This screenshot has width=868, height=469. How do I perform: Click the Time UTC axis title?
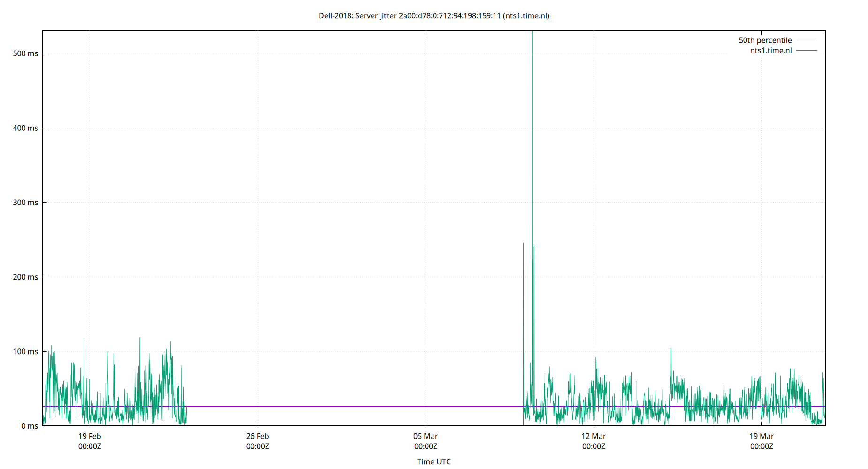pyautogui.click(x=433, y=461)
